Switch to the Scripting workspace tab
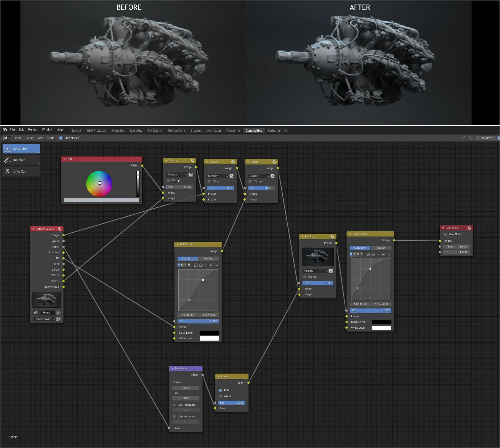 coord(274,131)
